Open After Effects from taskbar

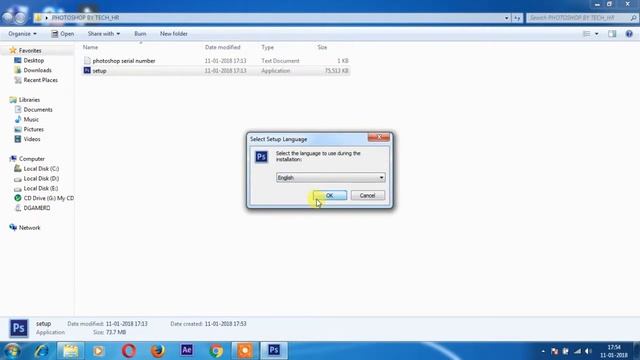[187, 350]
